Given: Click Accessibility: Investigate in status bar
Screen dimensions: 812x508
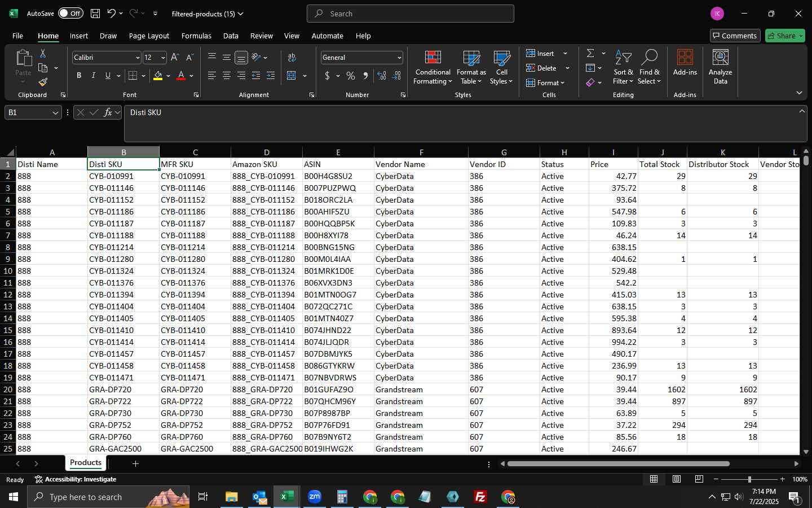Looking at the screenshot, I should click(x=76, y=479).
